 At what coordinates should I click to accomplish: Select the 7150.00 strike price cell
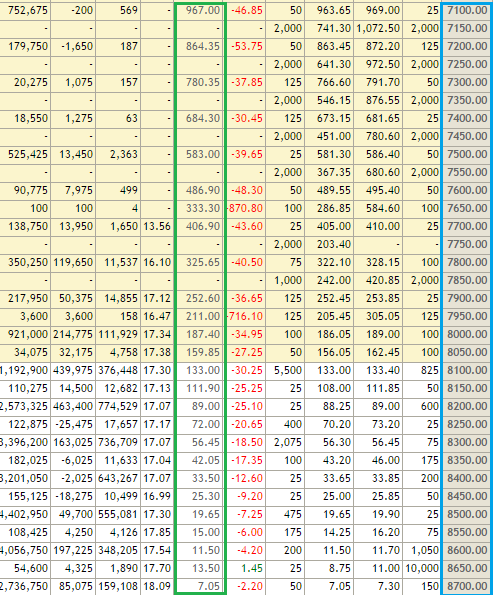tap(467, 28)
